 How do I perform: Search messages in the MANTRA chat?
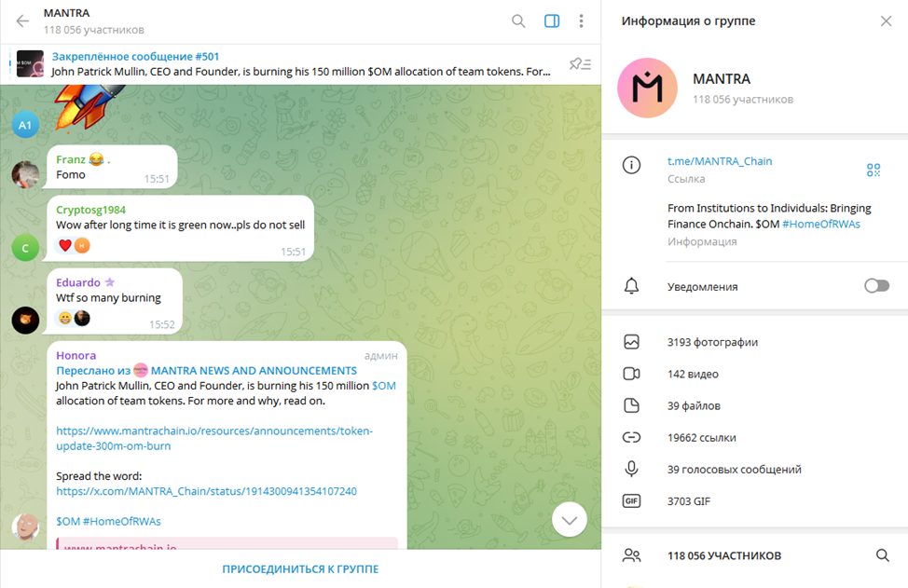click(x=518, y=21)
